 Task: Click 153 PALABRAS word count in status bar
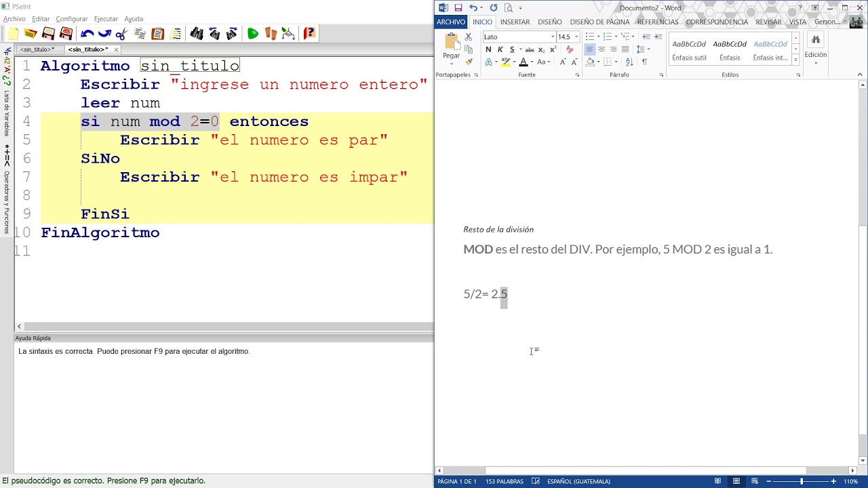pyautogui.click(x=504, y=481)
